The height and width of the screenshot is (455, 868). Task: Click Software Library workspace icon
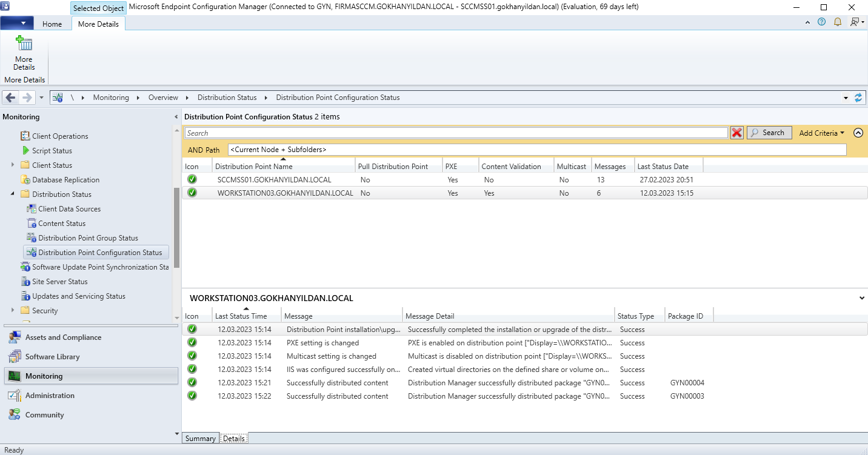[x=15, y=357]
